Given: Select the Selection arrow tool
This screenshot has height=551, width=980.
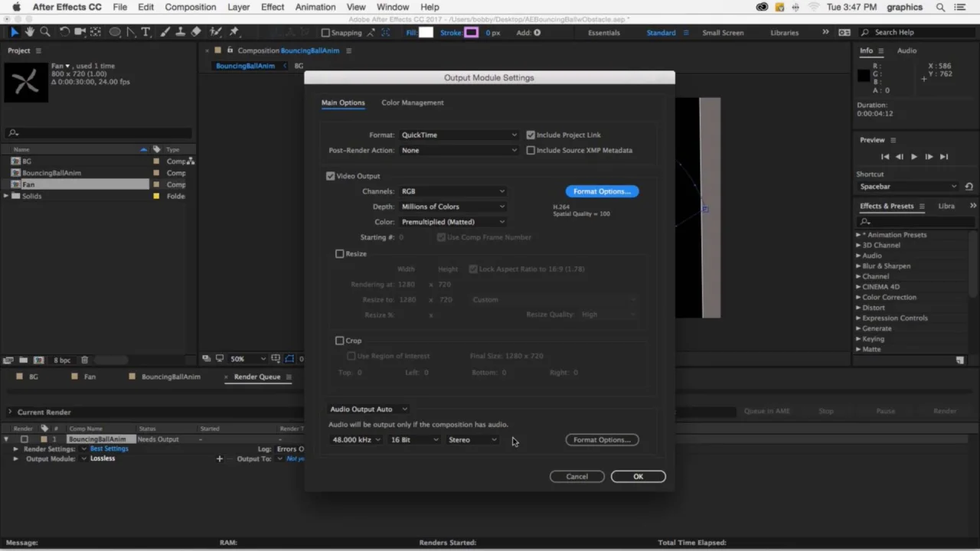Looking at the screenshot, I should [x=14, y=32].
